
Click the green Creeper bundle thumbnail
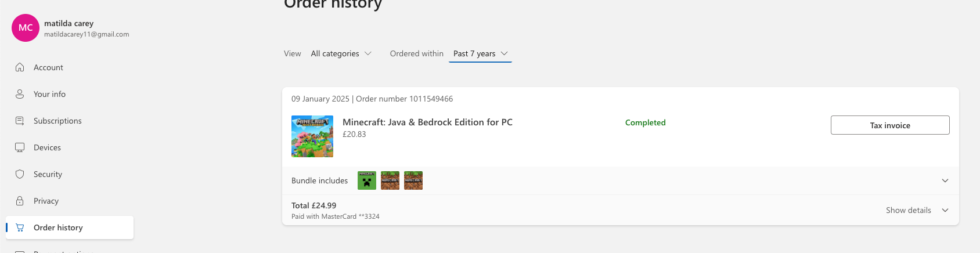(367, 180)
